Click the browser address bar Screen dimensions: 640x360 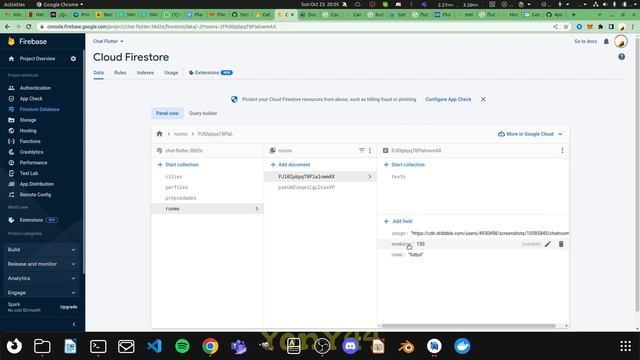tap(294, 27)
